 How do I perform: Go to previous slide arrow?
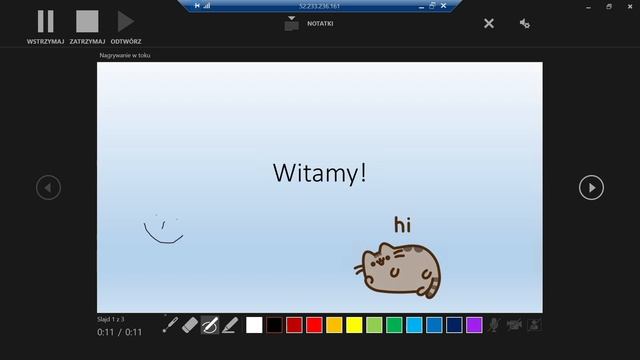point(48,187)
